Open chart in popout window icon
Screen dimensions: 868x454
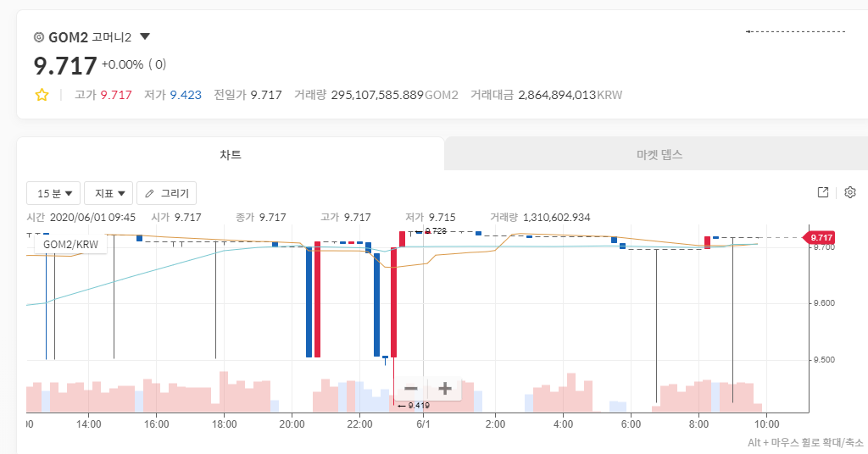(822, 192)
